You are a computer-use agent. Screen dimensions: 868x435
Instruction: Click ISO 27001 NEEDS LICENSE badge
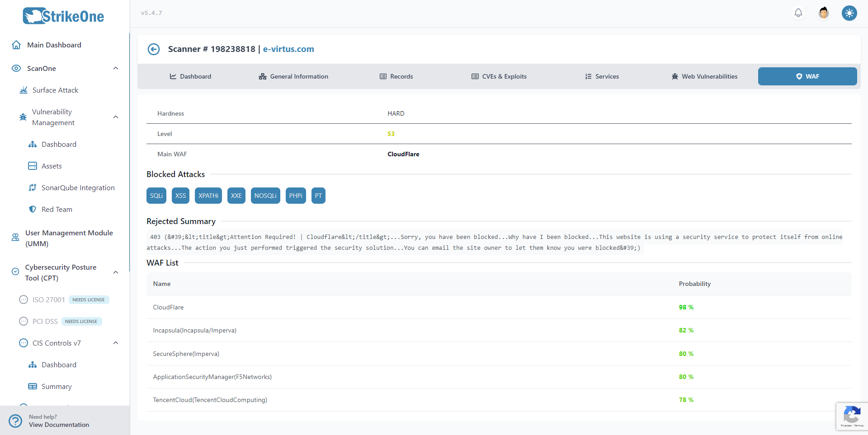[89, 299]
